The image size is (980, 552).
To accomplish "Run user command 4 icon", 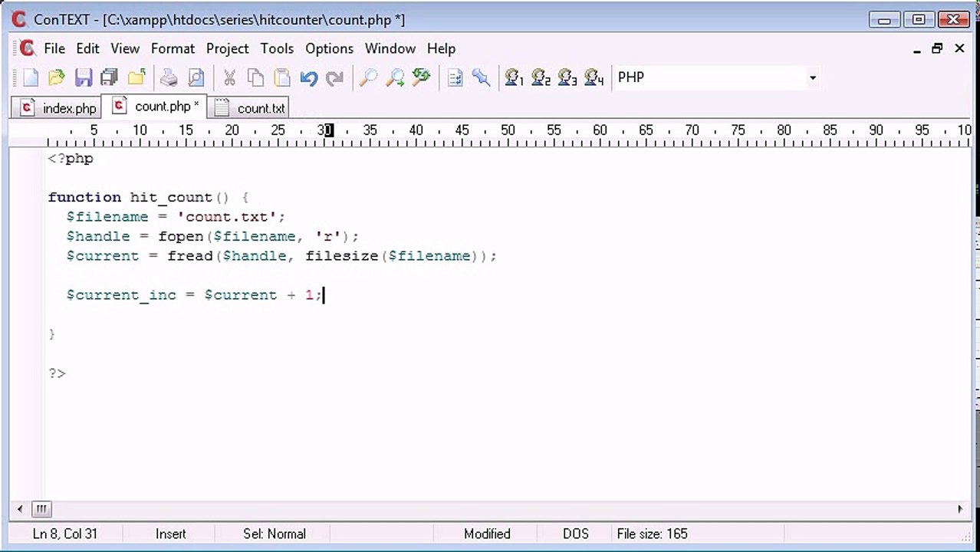I will [x=594, y=77].
